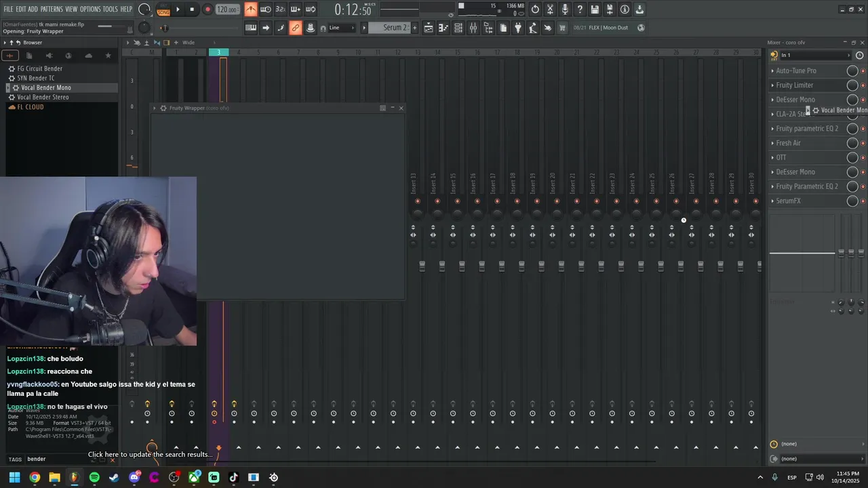Expand SerumFX slot arrow

click(772, 201)
